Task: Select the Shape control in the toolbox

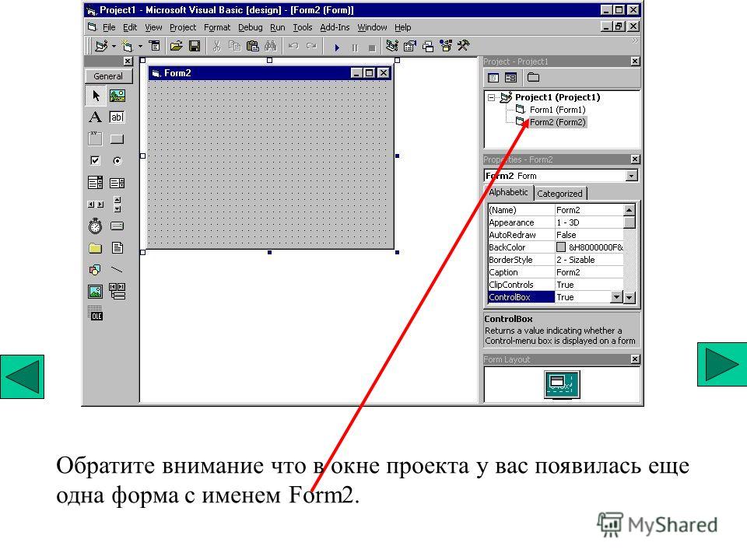Action: pos(95,270)
